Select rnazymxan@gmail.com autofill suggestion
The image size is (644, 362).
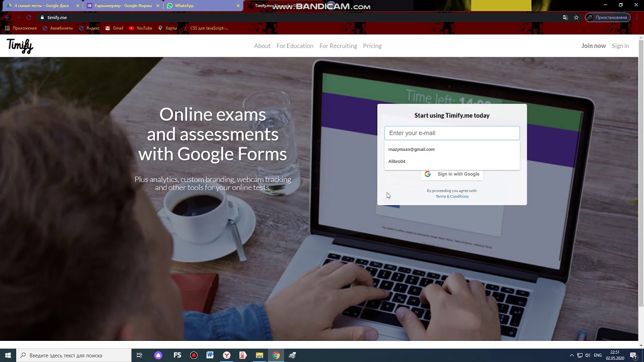(x=452, y=149)
